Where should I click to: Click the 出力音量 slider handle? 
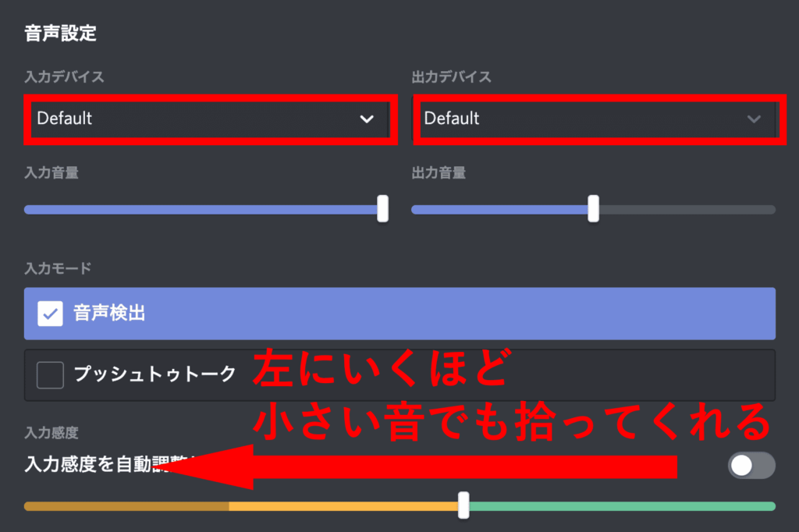coord(593,208)
